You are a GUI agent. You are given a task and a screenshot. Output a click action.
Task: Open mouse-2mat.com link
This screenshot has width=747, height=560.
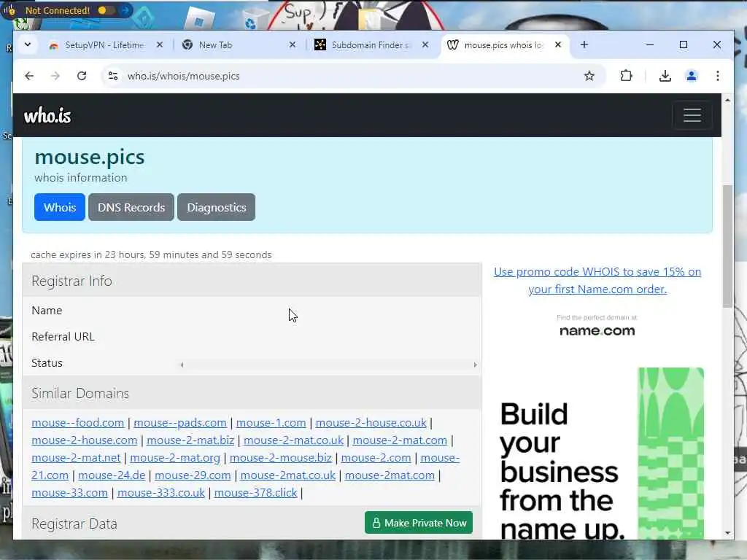(x=390, y=475)
